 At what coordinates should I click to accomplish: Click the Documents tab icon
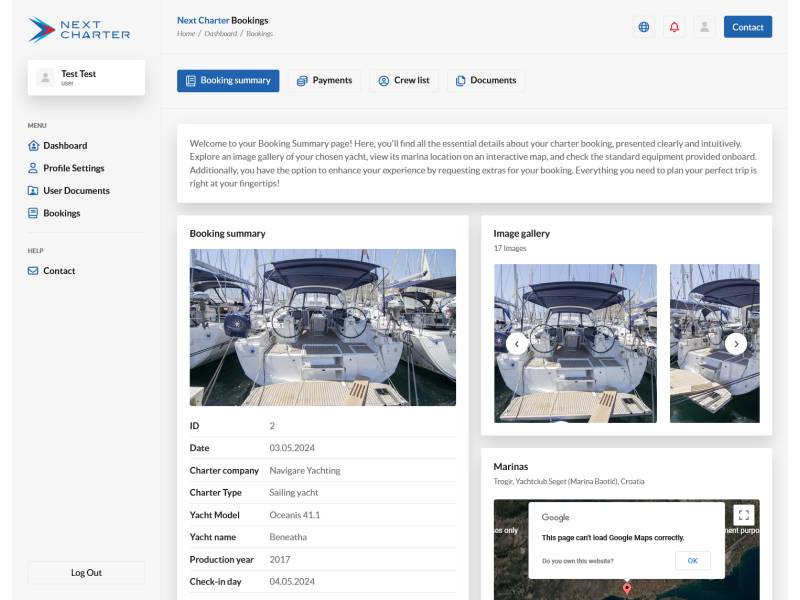(x=460, y=81)
